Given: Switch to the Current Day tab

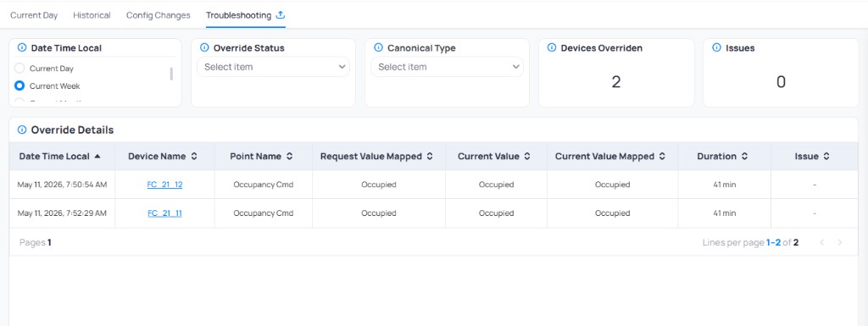Looking at the screenshot, I should tap(34, 15).
